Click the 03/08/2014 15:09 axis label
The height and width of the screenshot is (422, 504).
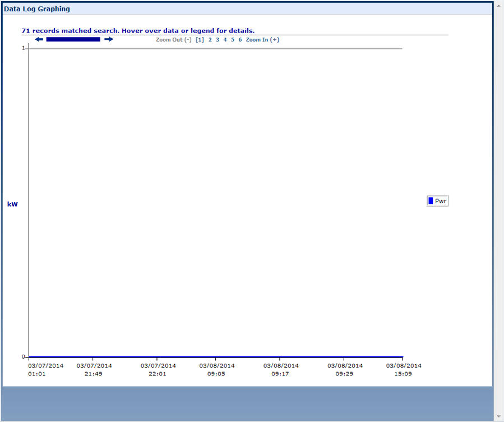(403, 369)
